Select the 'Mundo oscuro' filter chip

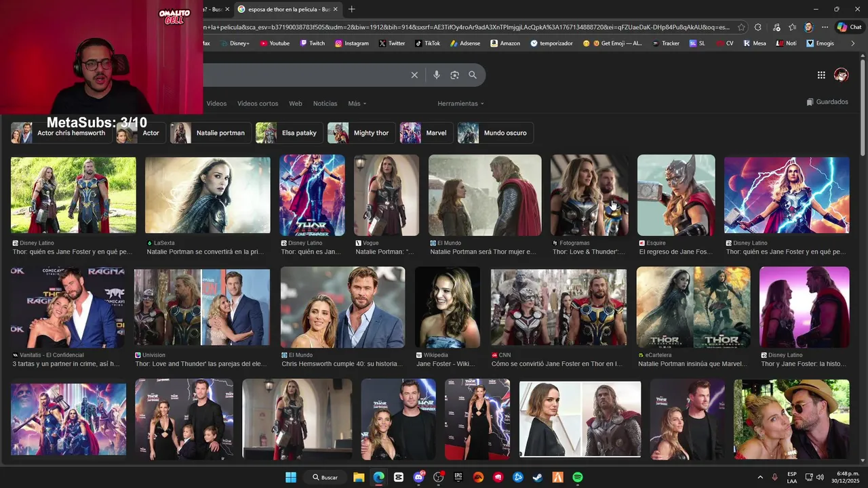pos(495,133)
